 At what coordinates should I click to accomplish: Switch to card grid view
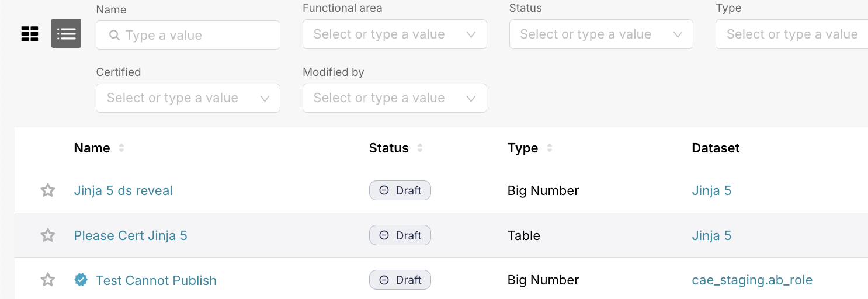click(x=30, y=34)
